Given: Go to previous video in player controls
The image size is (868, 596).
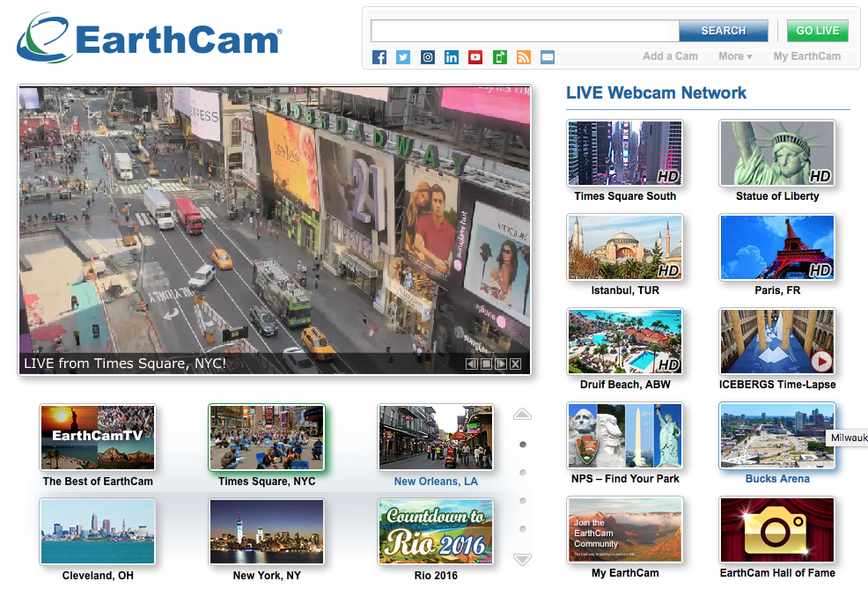Looking at the screenshot, I should pyautogui.click(x=471, y=364).
